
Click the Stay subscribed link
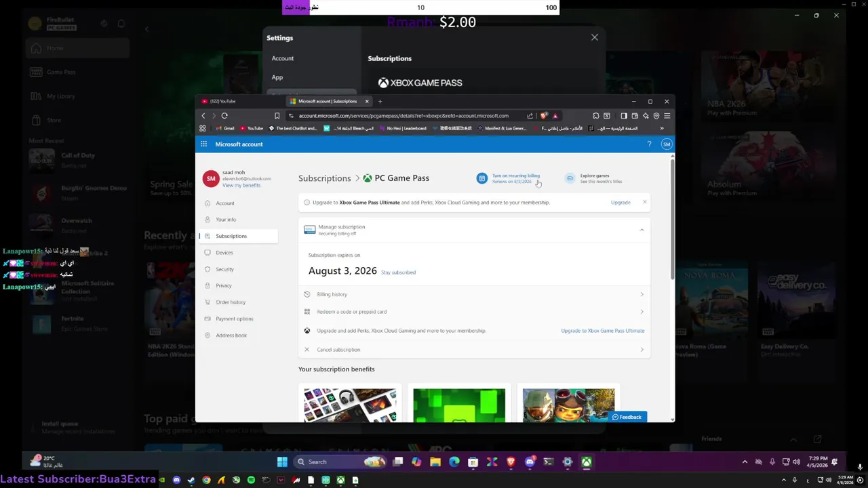pyautogui.click(x=398, y=272)
